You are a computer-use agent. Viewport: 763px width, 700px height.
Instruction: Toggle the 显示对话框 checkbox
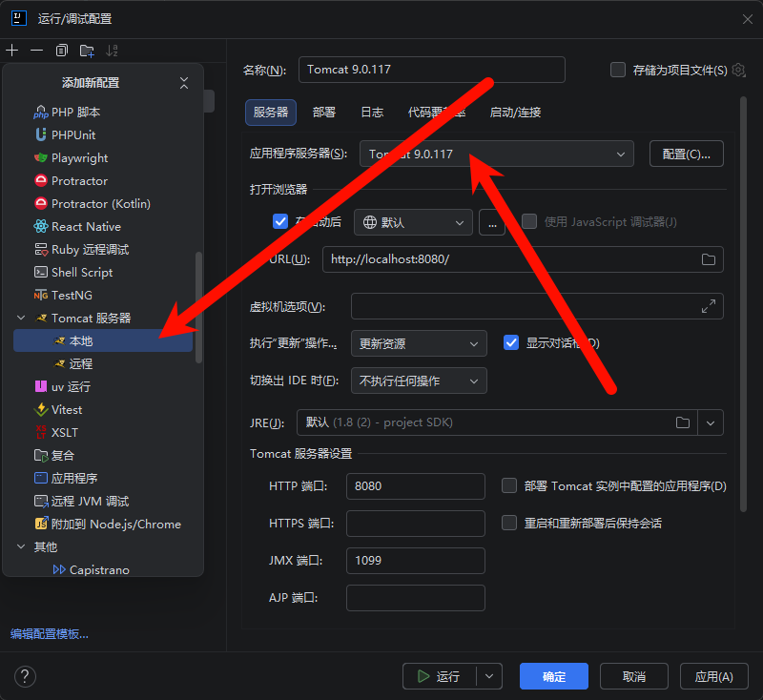pos(511,342)
